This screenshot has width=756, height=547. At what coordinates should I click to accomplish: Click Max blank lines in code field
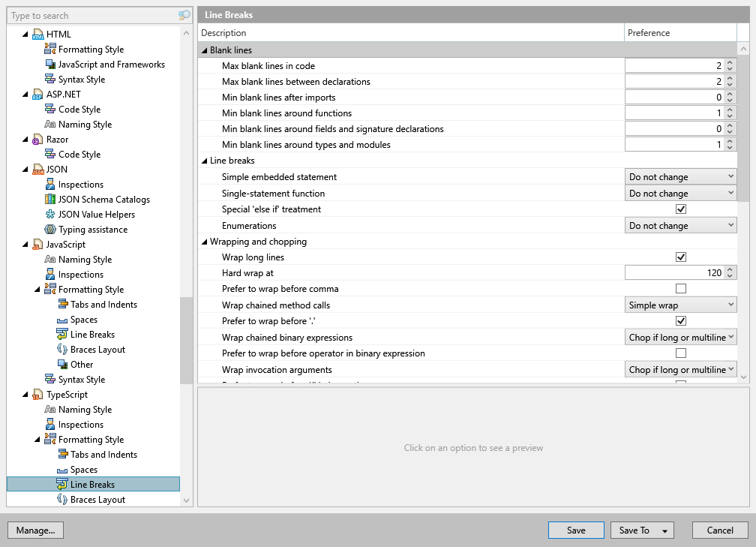pyautogui.click(x=673, y=66)
